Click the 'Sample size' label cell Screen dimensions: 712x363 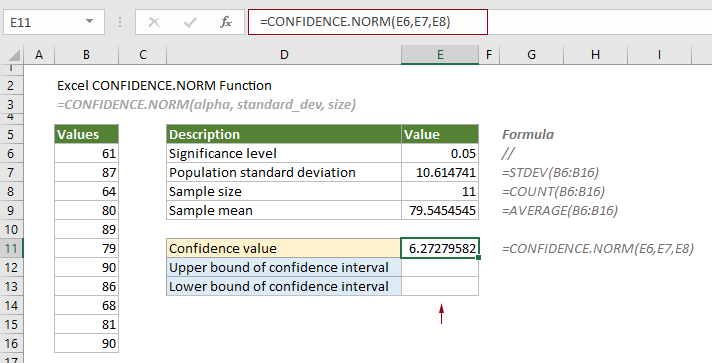pyautogui.click(x=284, y=192)
